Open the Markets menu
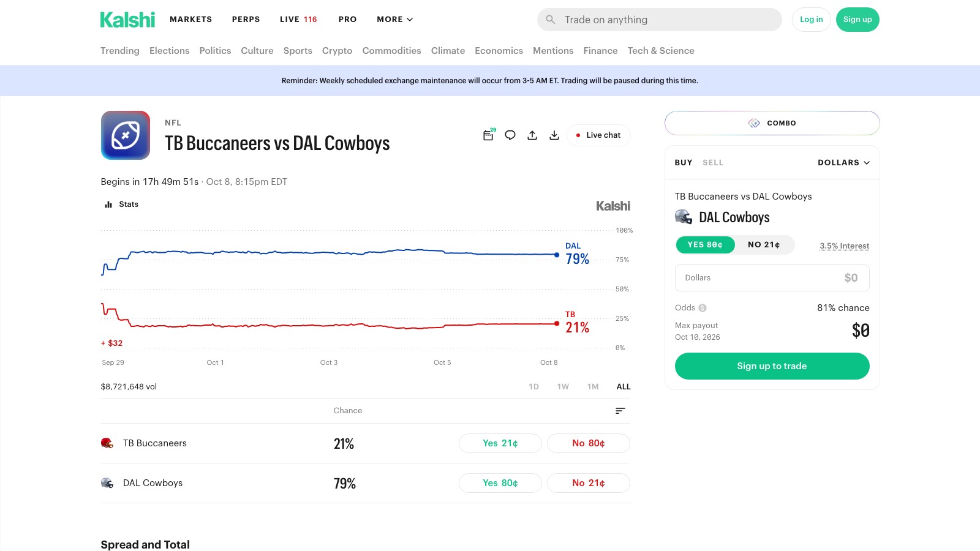Screen dimensions: 980x551 point(191,20)
